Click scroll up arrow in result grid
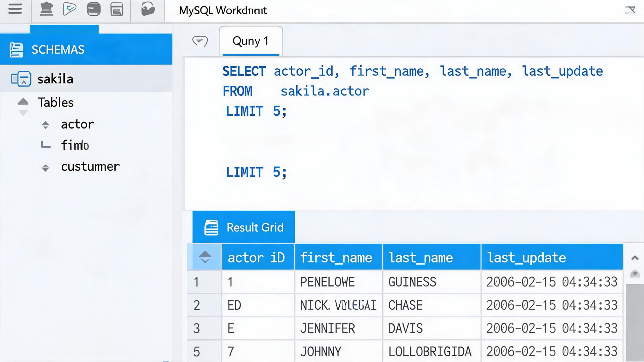 tap(635, 258)
